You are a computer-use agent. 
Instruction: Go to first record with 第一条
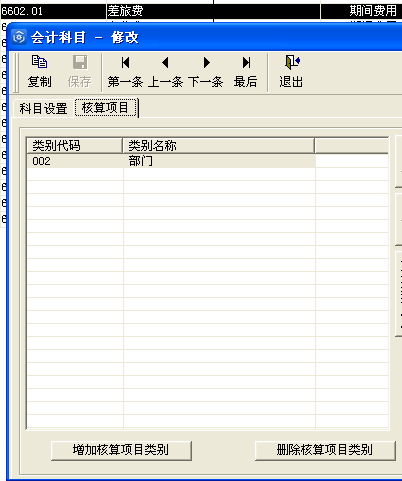[x=125, y=72]
